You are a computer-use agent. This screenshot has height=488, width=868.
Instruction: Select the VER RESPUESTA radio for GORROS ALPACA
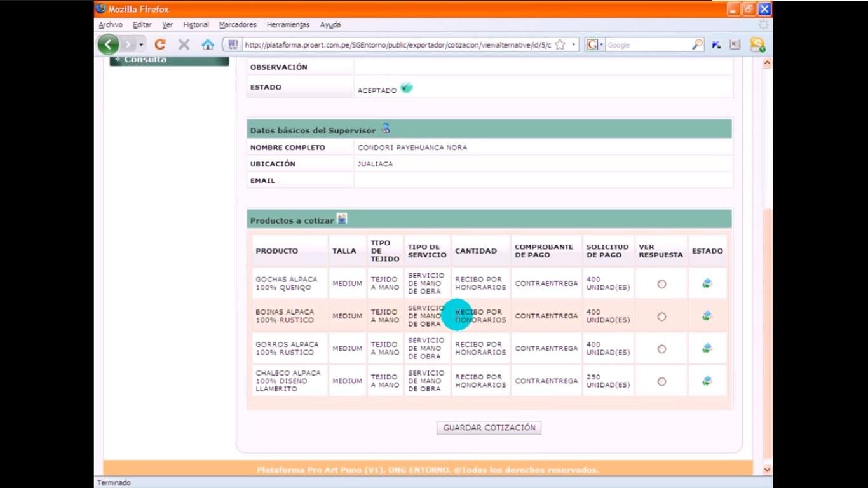point(661,349)
